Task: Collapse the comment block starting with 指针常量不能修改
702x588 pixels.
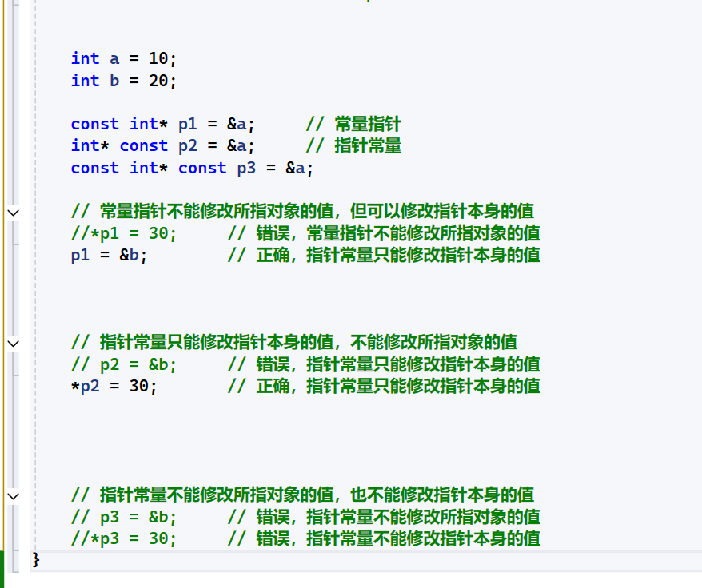Action: coord(13,495)
